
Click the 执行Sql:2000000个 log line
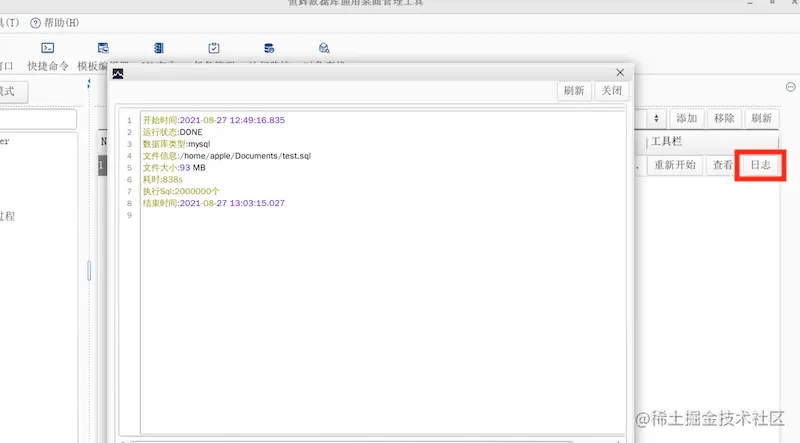click(181, 191)
